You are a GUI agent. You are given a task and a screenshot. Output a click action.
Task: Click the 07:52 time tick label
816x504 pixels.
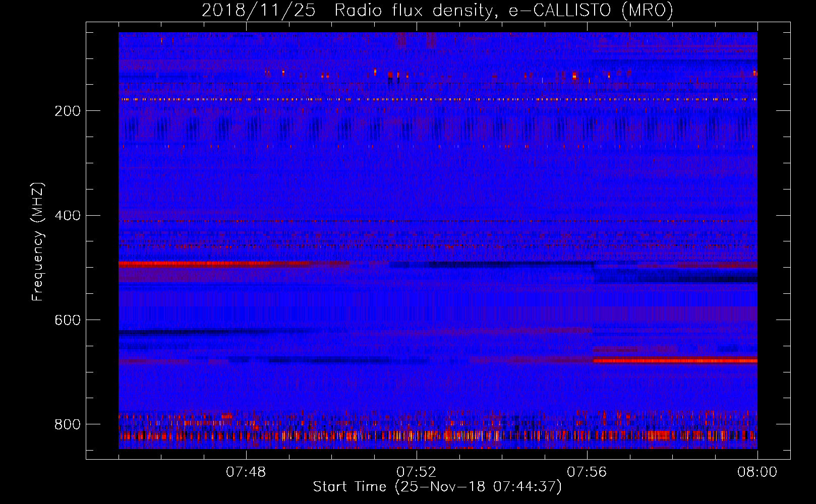(416, 472)
